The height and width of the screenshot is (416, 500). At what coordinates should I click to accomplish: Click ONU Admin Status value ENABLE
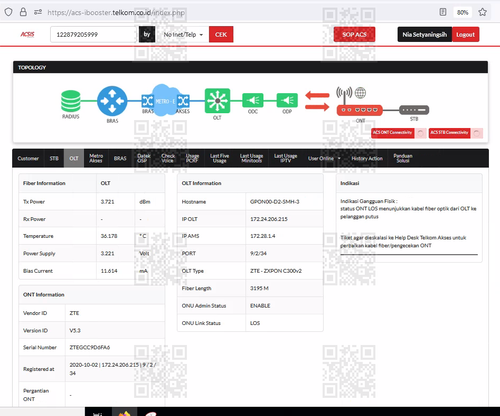[x=260, y=306]
